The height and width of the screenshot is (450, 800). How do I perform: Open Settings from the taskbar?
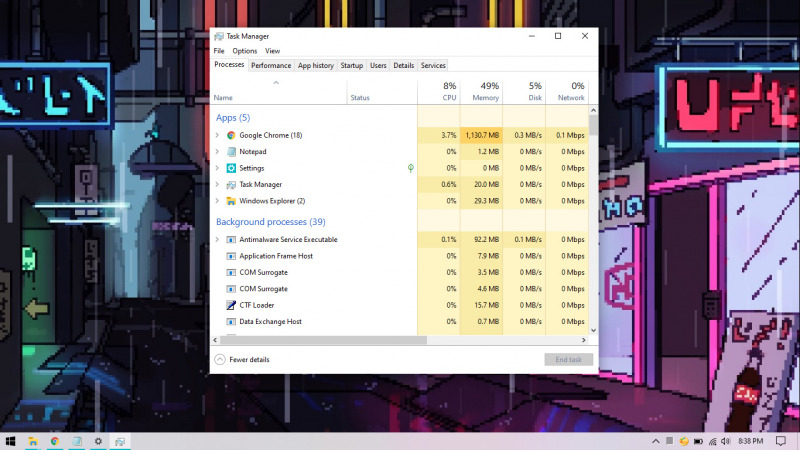[x=98, y=441]
